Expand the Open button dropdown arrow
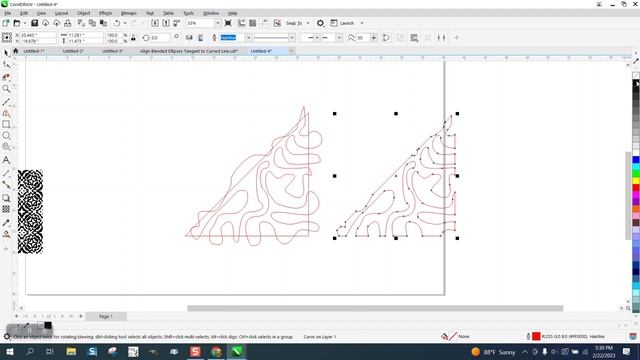Viewport: 640px width, 360px height. pos(24,23)
